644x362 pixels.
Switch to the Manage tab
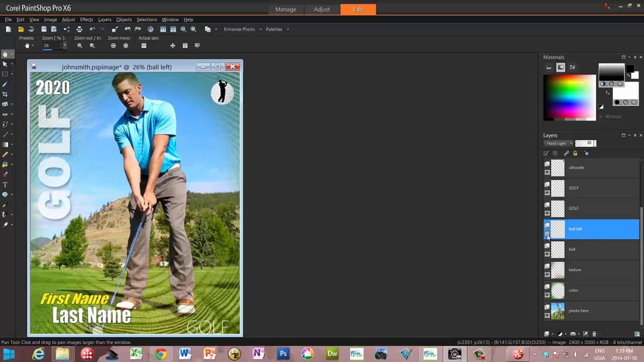pos(286,10)
